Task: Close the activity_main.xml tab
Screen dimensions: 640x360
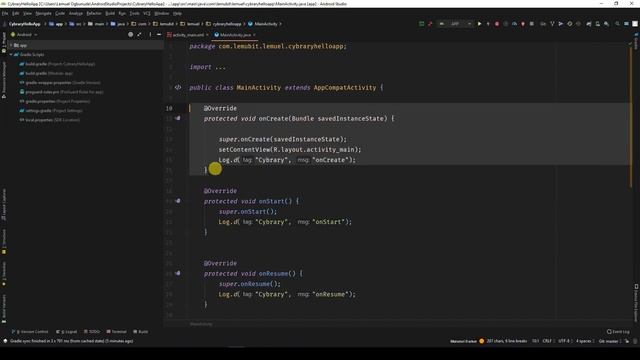Action: tap(207, 35)
